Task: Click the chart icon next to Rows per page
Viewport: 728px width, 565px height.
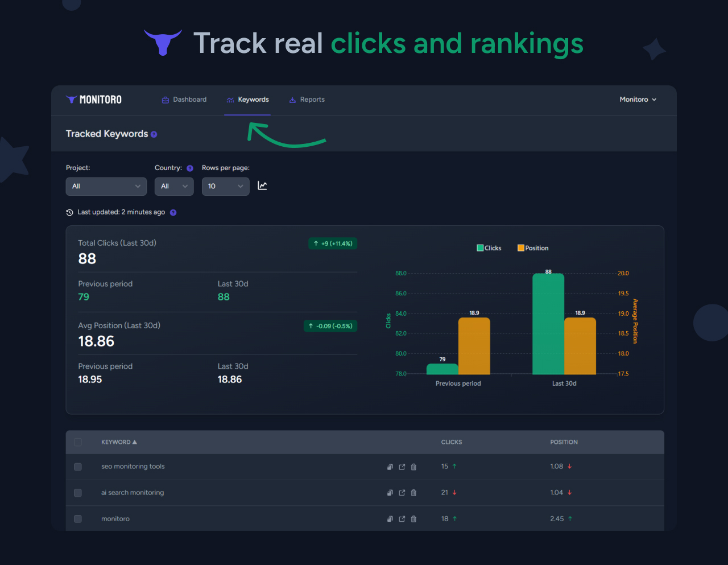Action: coord(262,185)
